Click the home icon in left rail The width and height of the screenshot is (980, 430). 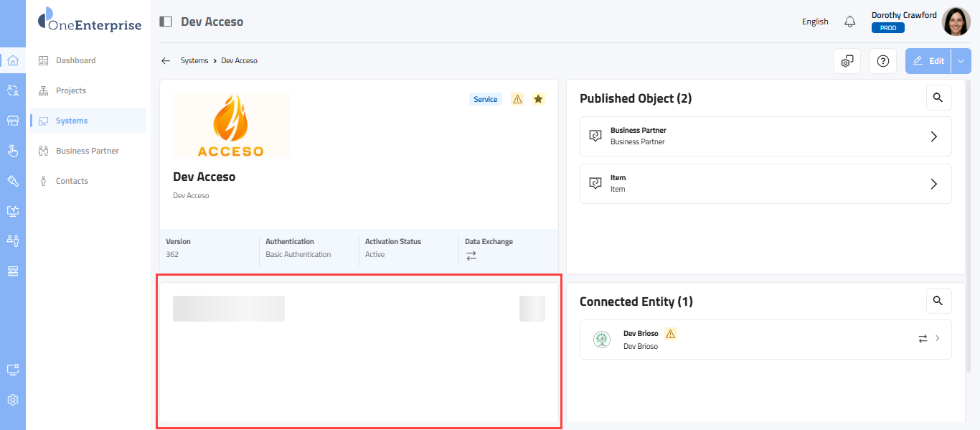coord(13,60)
